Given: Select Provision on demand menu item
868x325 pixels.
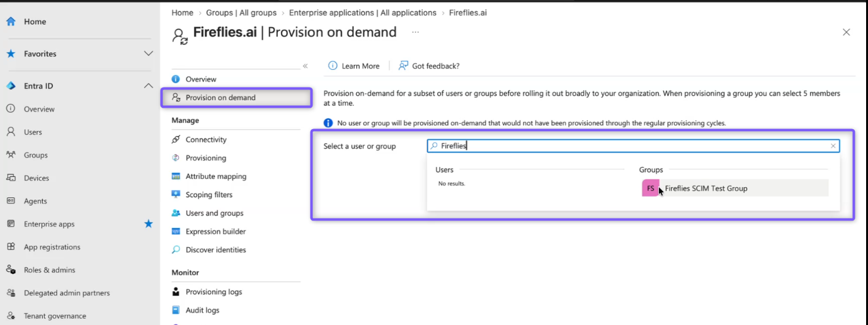Looking at the screenshot, I should (236, 98).
